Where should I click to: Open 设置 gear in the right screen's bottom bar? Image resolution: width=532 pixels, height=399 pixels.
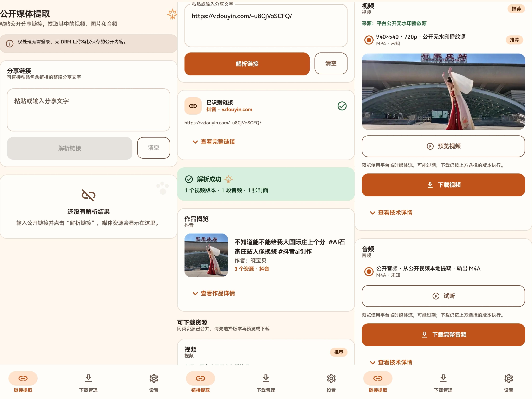(x=509, y=383)
